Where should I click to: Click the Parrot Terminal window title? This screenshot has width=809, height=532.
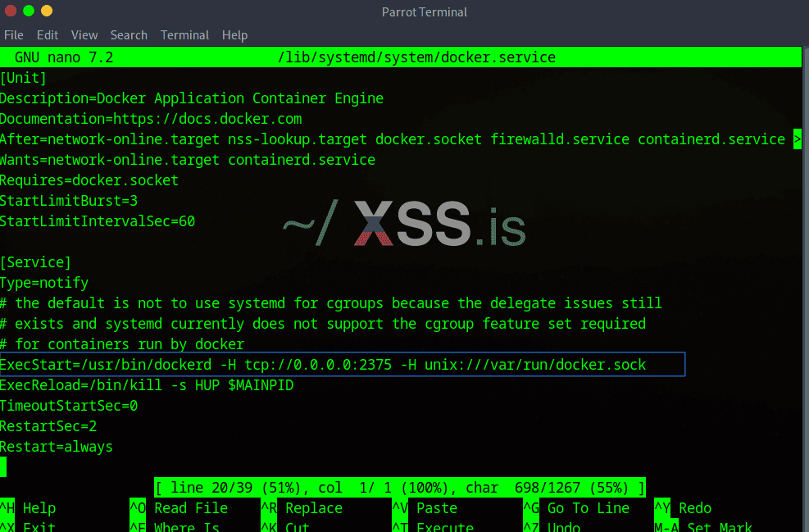pyautogui.click(x=424, y=11)
